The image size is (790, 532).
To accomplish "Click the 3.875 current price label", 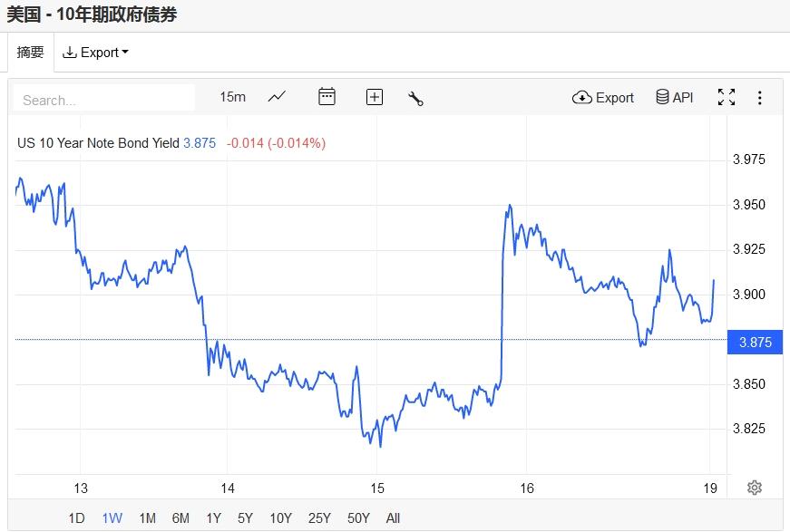I will 755,342.
